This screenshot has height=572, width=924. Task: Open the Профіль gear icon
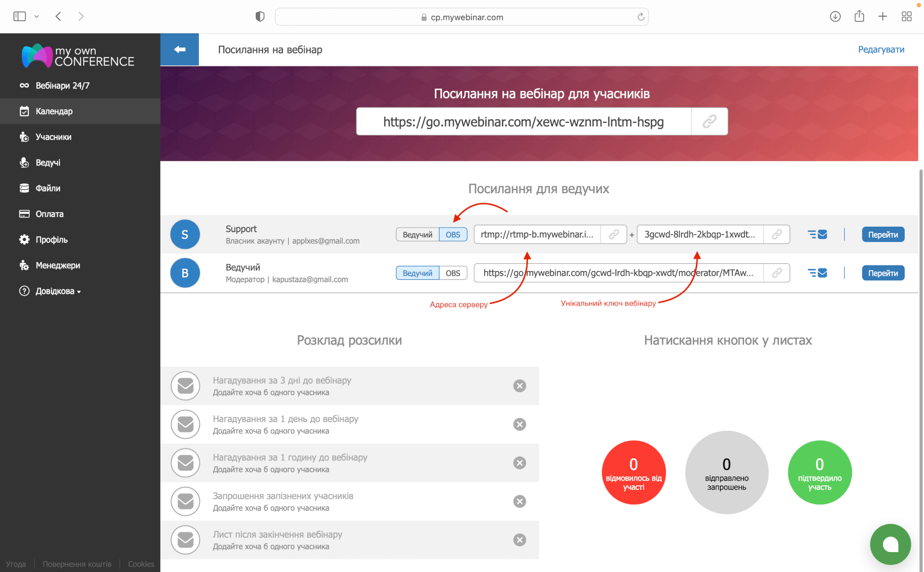coord(25,239)
